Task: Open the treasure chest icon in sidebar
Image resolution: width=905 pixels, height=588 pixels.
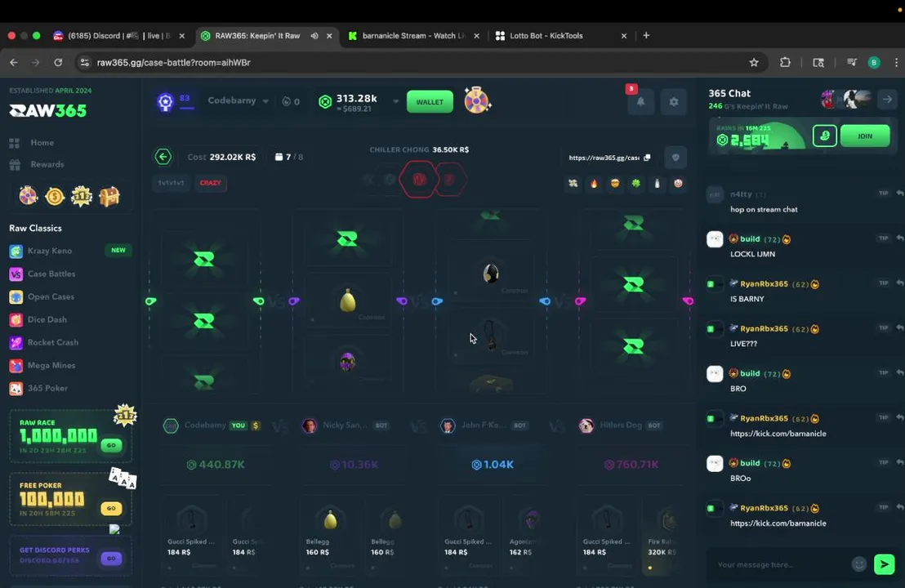Action: [x=109, y=197]
